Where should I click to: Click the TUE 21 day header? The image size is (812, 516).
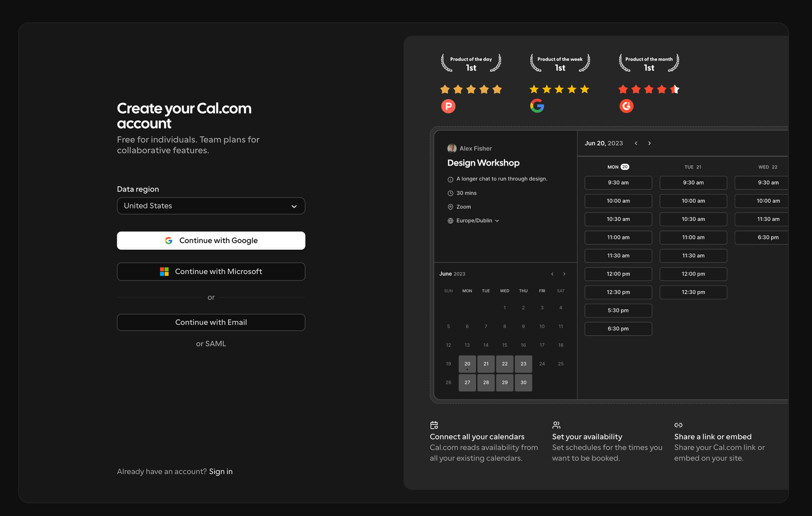click(693, 167)
